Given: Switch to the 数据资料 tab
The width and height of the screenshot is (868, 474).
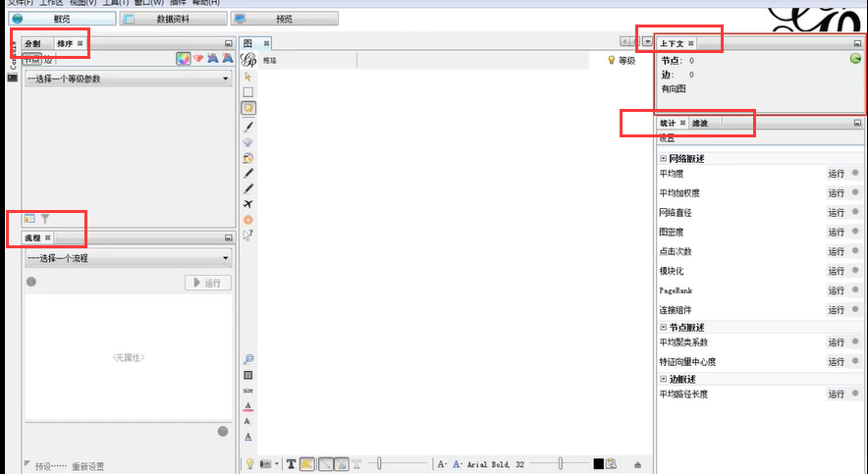Looking at the screenshot, I should coord(173,19).
